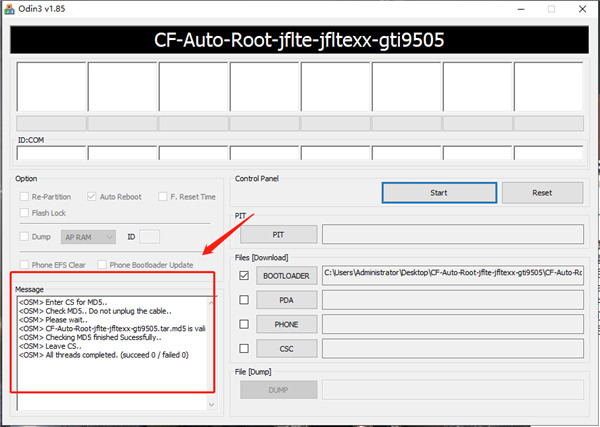Viewport: 600px width, 427px height.
Task: Click the CSC file button
Action: [x=287, y=349]
